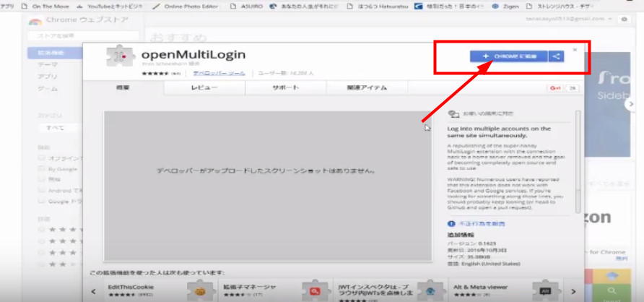The height and width of the screenshot is (302, 644).
Task: Toggle the By Google checkbox
Action: tap(41, 168)
